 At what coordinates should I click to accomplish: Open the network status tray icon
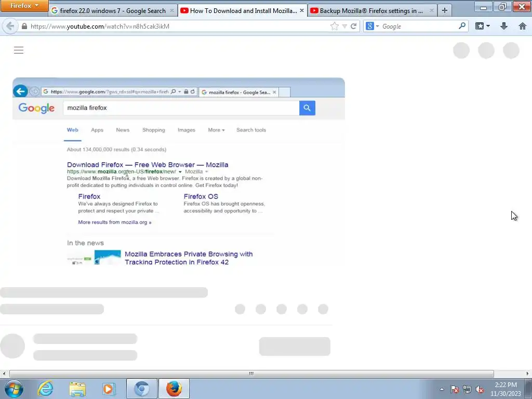click(467, 389)
